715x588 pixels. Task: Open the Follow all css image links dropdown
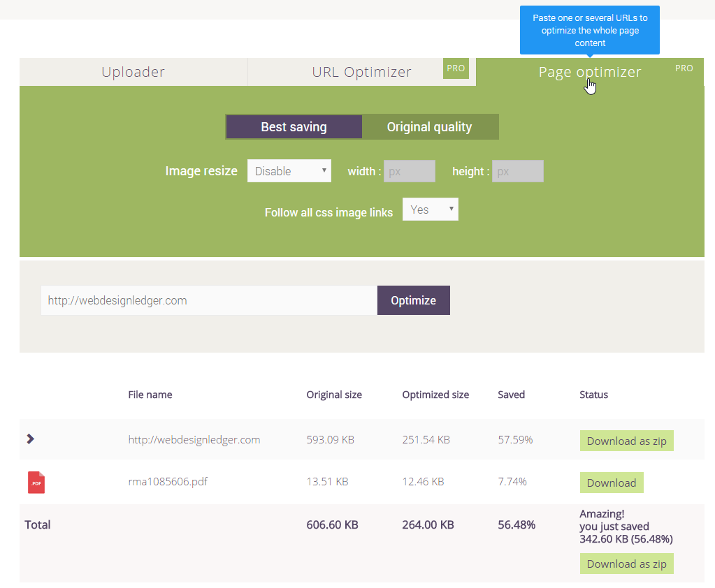click(430, 209)
